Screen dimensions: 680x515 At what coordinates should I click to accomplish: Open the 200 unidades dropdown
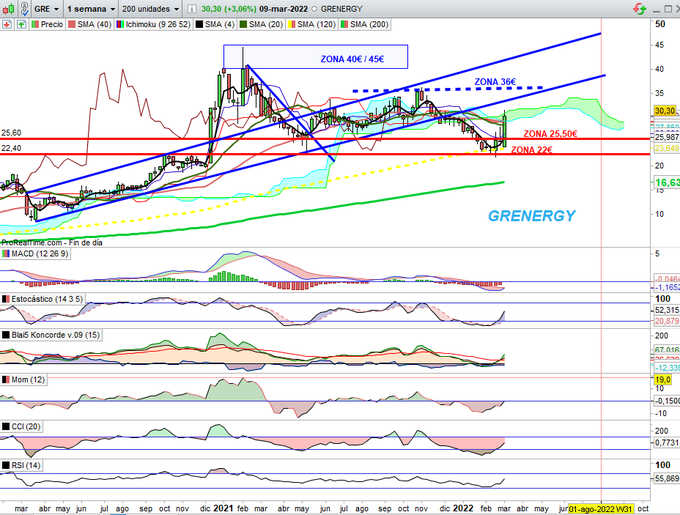click(150, 9)
